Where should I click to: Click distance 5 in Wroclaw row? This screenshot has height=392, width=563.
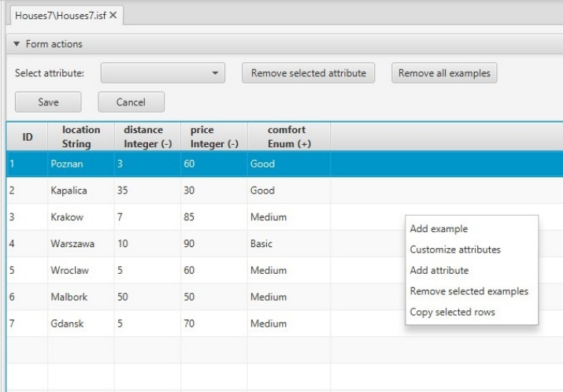pos(147,270)
